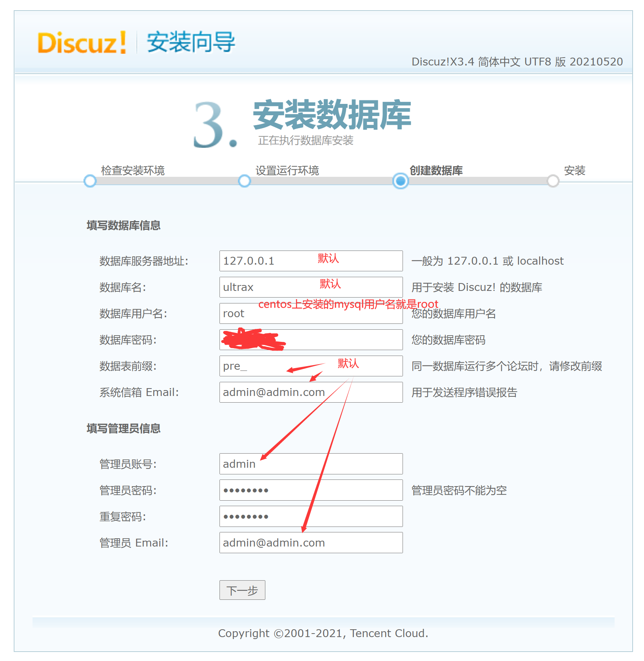Click the message '管理员密码不能为空'
The height and width of the screenshot is (661, 644).
tap(459, 490)
